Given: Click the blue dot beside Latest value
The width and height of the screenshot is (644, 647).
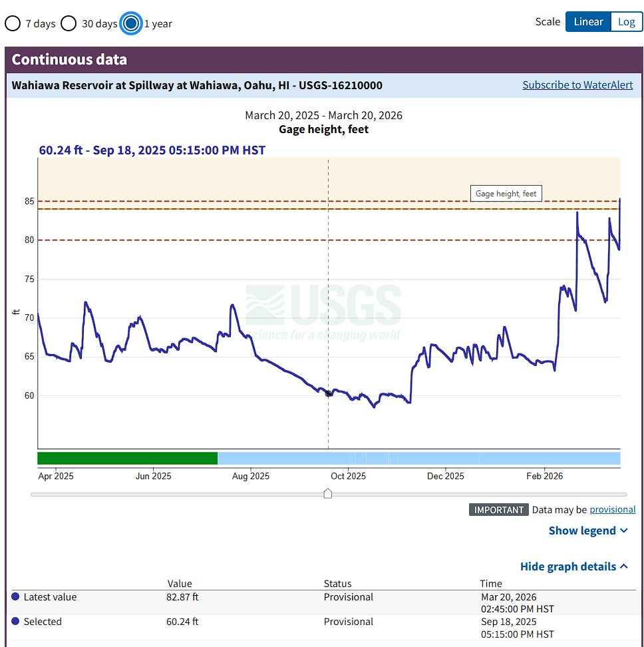Looking at the screenshot, I should [x=16, y=597].
